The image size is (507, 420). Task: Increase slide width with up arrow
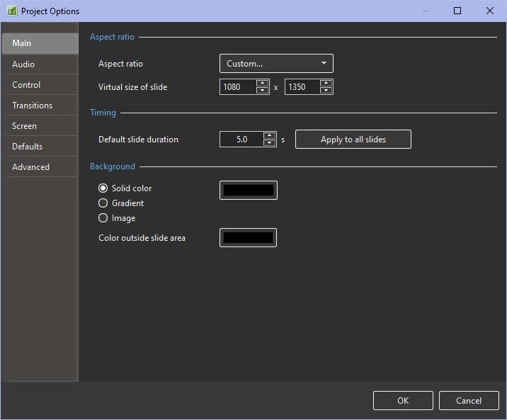click(261, 83)
